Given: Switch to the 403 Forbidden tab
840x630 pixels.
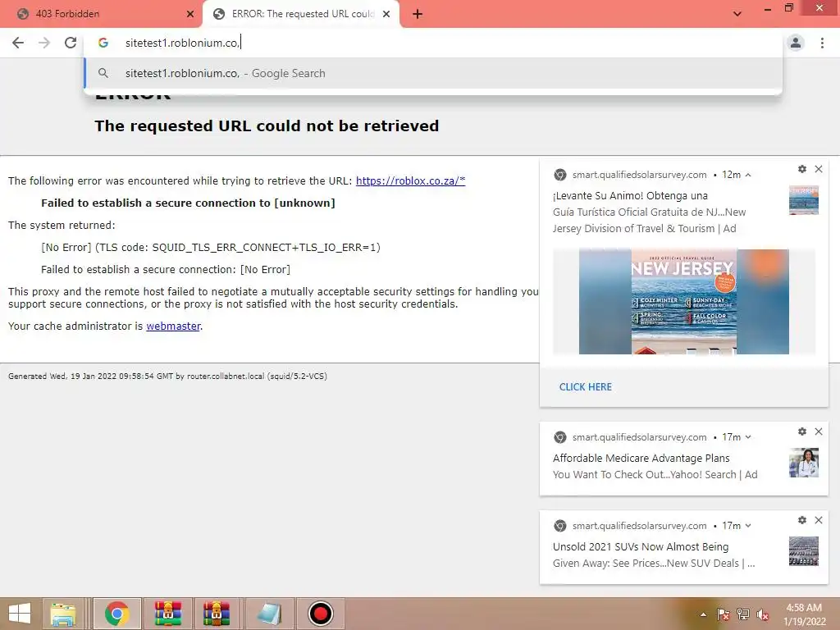Looking at the screenshot, I should tap(101, 14).
